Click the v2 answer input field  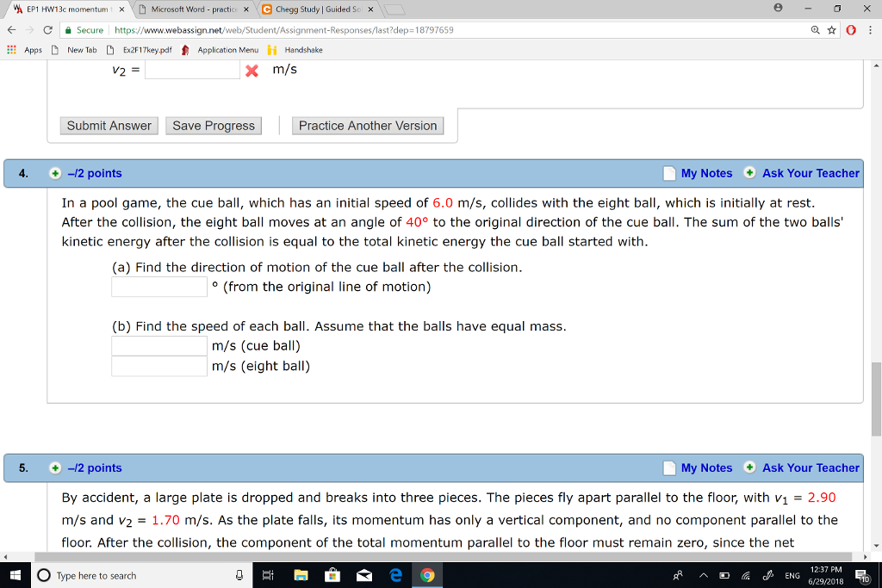(x=192, y=70)
